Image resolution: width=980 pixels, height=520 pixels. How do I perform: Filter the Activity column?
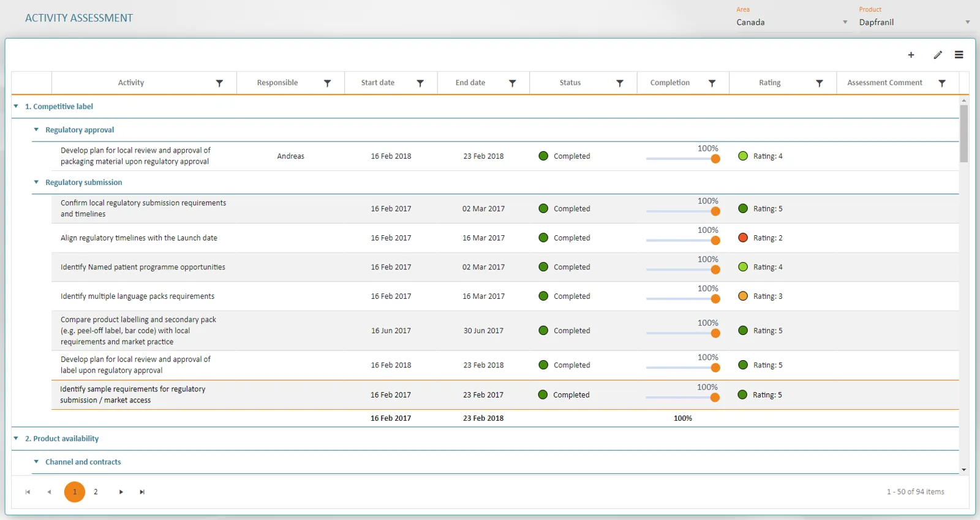tap(219, 83)
